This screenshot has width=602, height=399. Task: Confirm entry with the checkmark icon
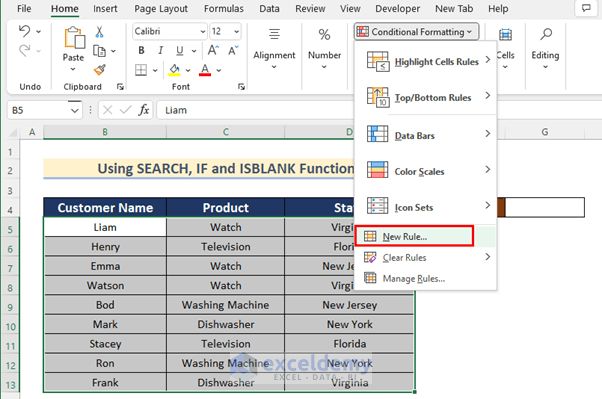coord(125,111)
